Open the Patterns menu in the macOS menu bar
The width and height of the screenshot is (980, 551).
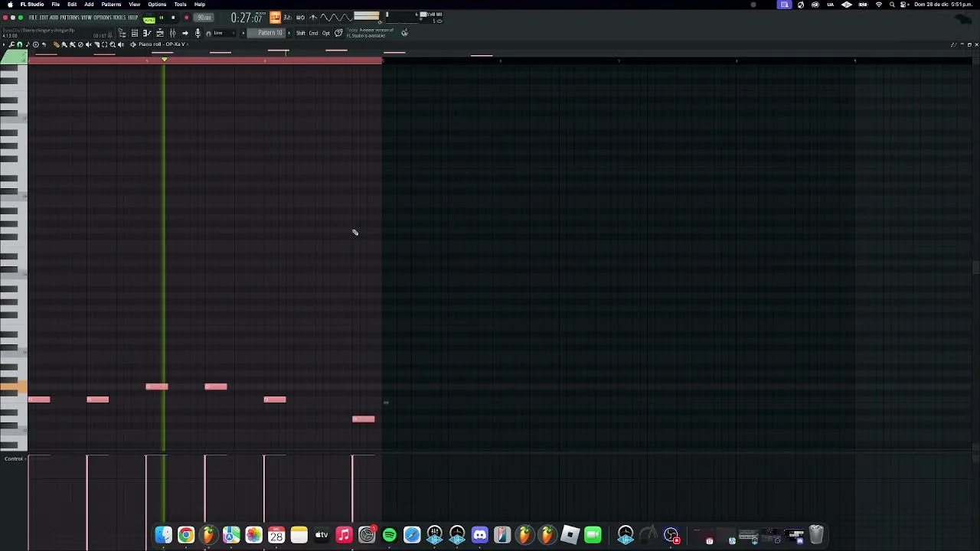(111, 5)
